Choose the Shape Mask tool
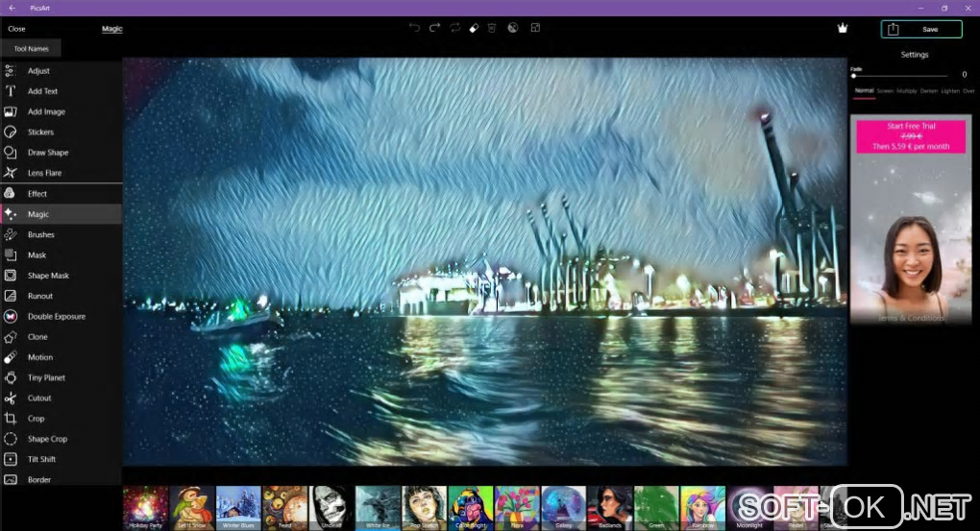The width and height of the screenshot is (980, 531). 61,276
